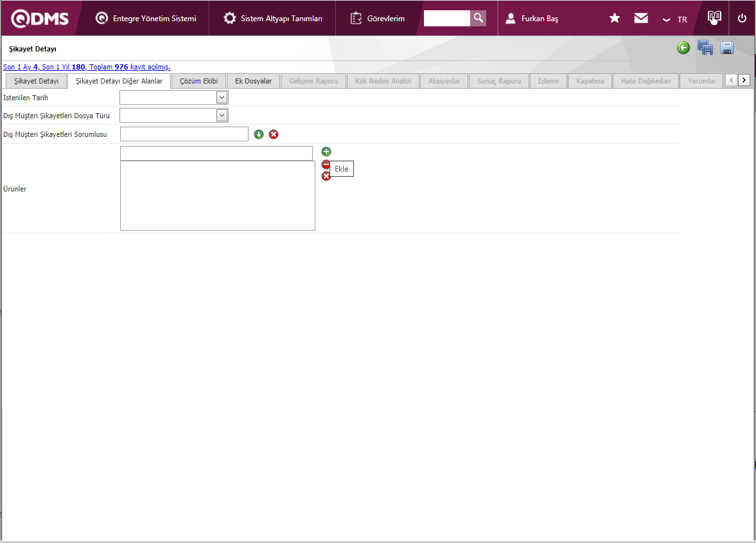Open Sistem Altyapı Tanımları menu
756x543 pixels.
273,19
